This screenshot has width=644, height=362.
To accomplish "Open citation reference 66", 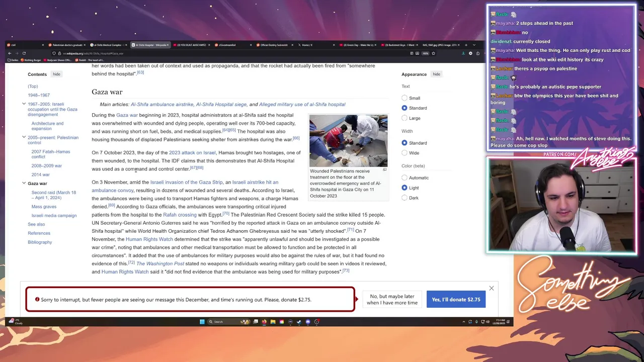I will tap(296, 138).
